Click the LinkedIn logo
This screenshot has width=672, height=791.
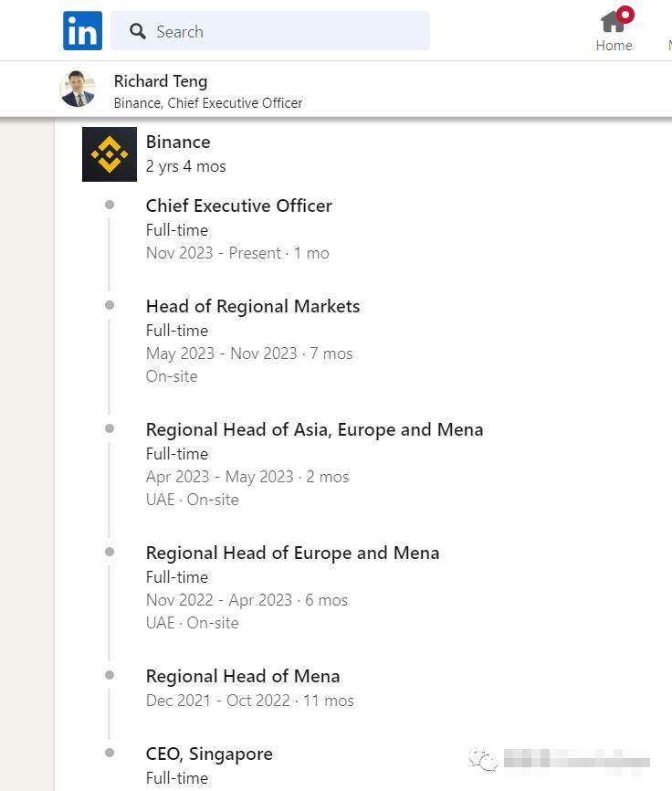pyautogui.click(x=82, y=31)
